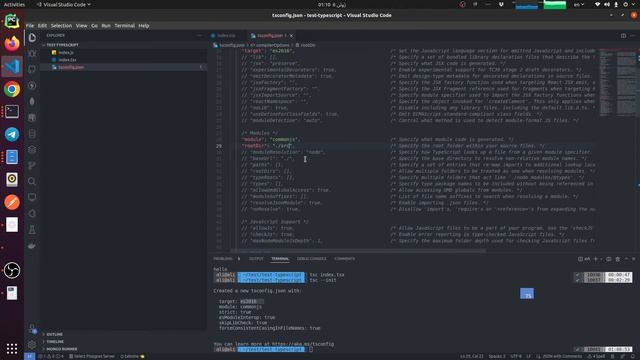Open the new-terminal launch profile dropdown arrow
The height and width of the screenshot is (360, 640).
[x=601, y=259]
